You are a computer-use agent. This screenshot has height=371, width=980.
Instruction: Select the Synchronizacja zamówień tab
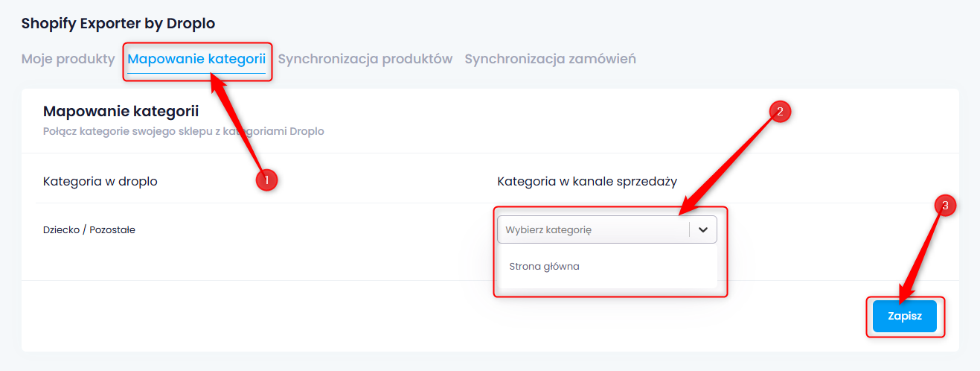tap(551, 59)
